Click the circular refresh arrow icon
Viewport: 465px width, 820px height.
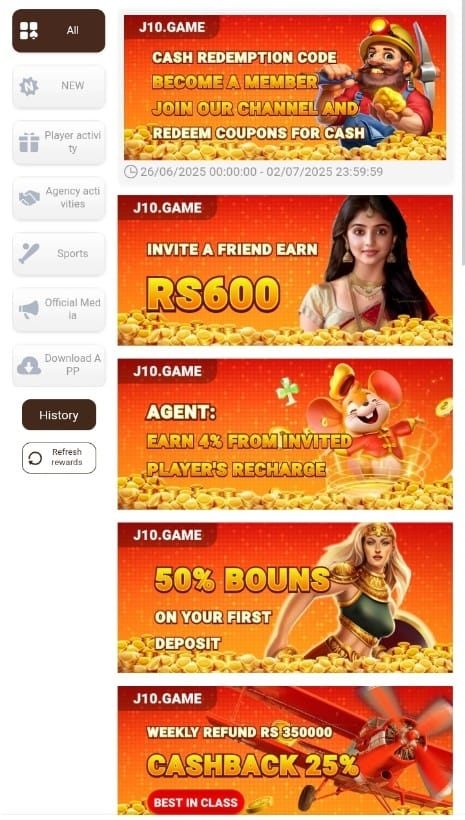click(x=35, y=458)
